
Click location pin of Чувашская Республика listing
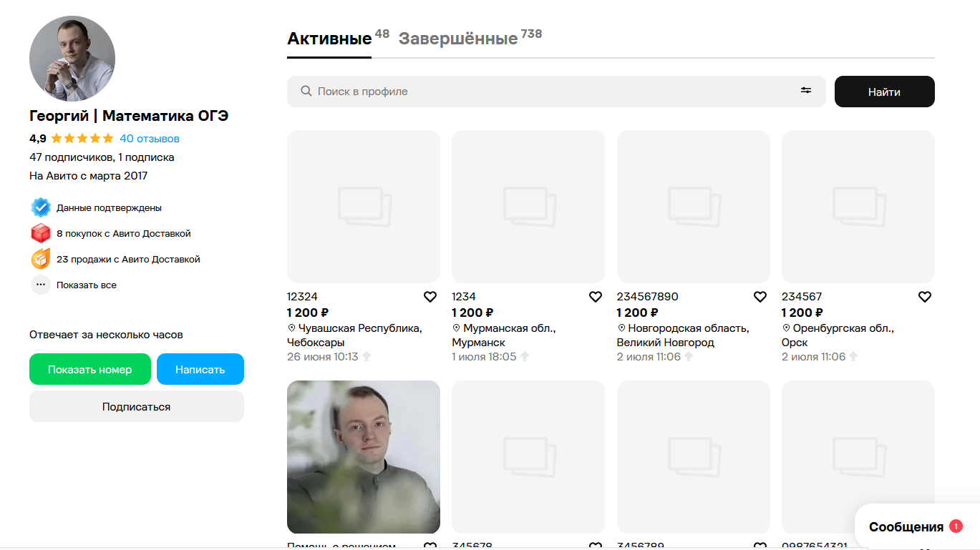pos(291,328)
